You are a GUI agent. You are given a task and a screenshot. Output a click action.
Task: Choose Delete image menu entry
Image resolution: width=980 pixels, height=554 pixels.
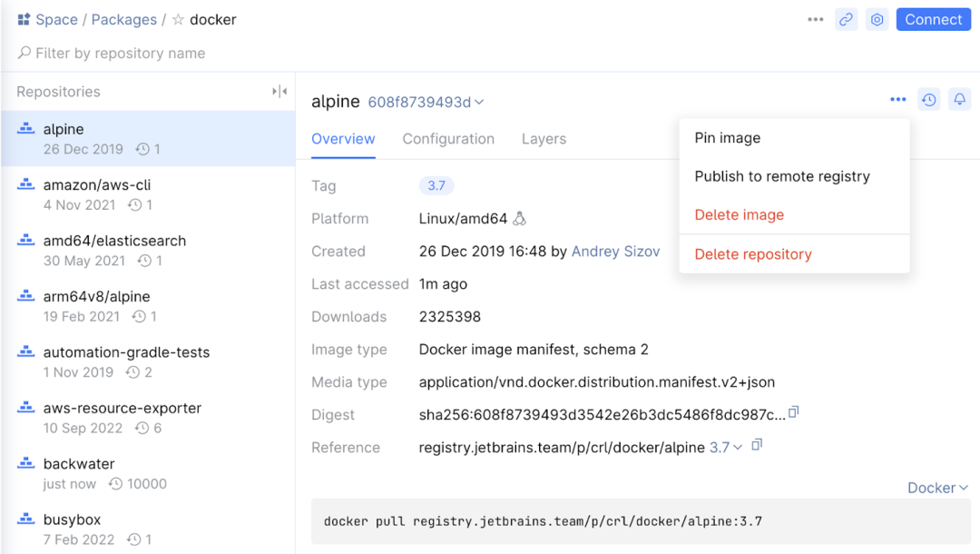tap(794, 214)
